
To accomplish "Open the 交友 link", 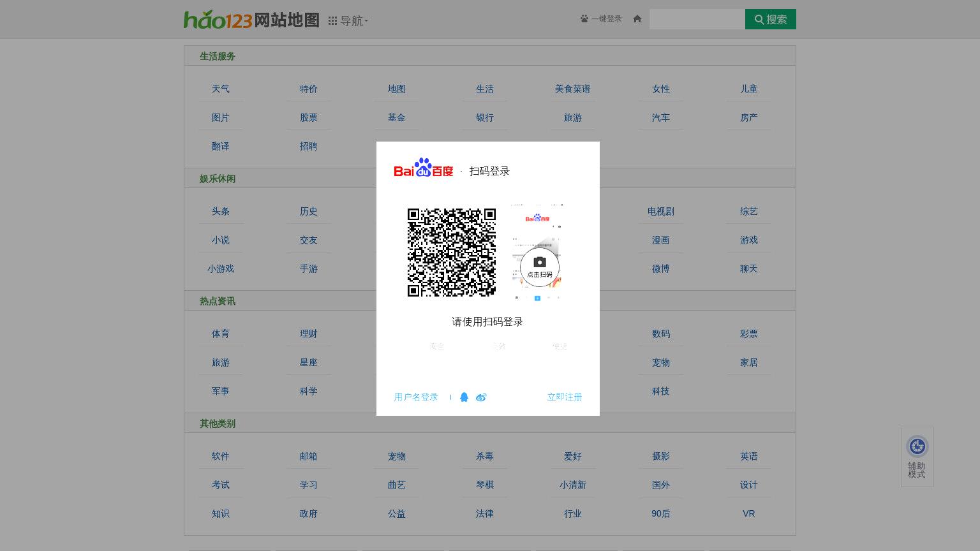I will (x=309, y=240).
